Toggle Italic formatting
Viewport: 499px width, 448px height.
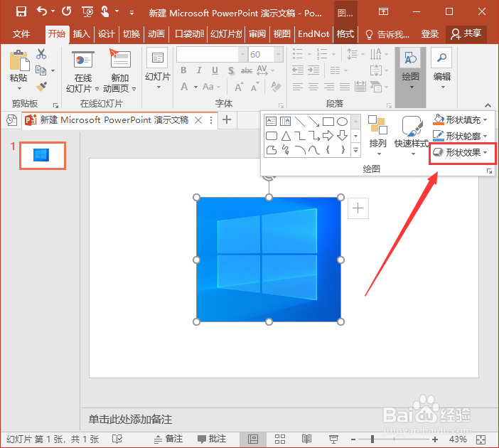tap(199, 70)
